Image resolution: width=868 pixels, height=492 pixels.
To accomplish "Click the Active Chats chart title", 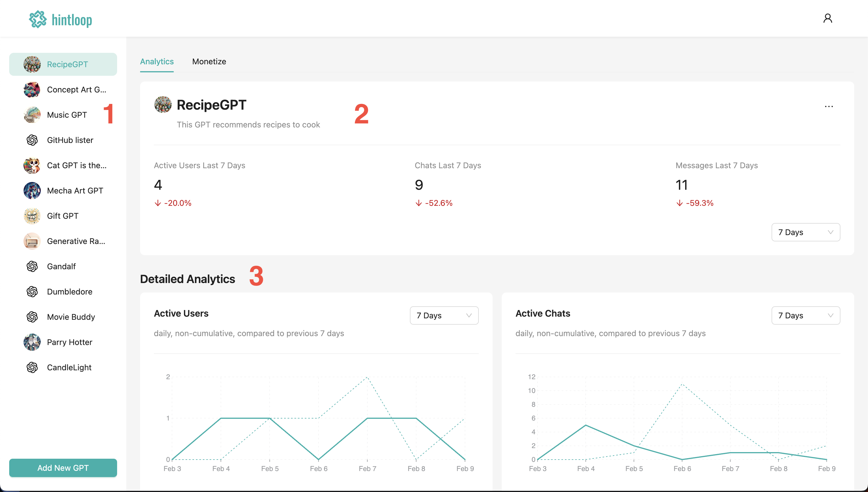I will click(x=542, y=313).
